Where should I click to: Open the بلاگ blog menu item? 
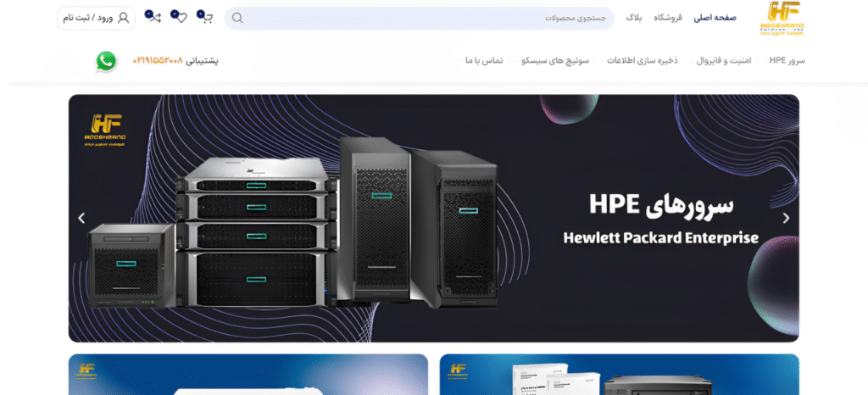(x=634, y=18)
